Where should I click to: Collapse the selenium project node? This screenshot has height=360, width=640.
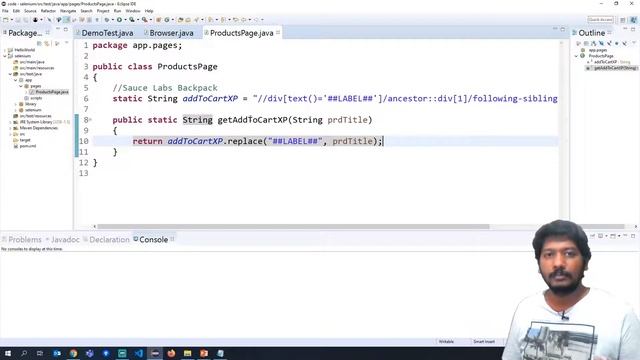pyautogui.click(x=5, y=56)
